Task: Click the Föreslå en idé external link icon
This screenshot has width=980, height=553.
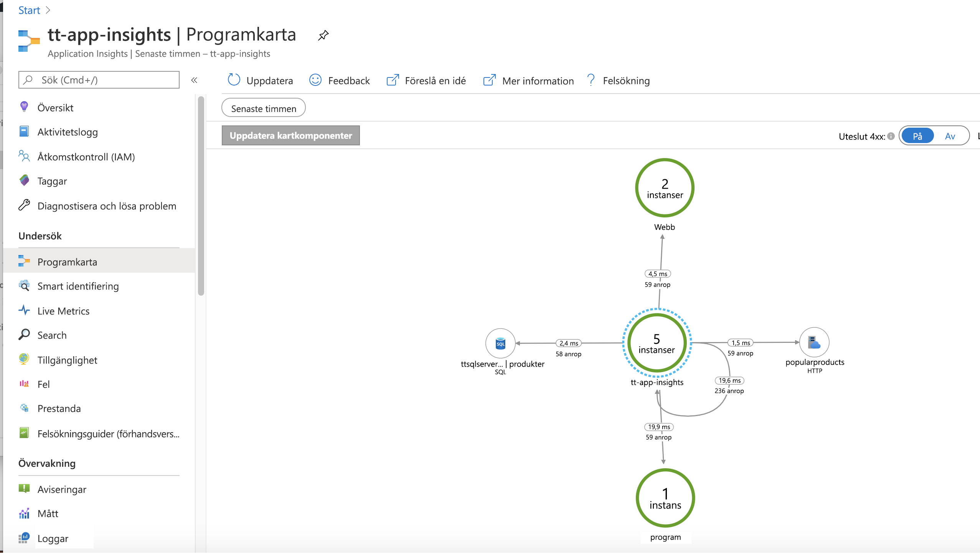Action: click(393, 80)
